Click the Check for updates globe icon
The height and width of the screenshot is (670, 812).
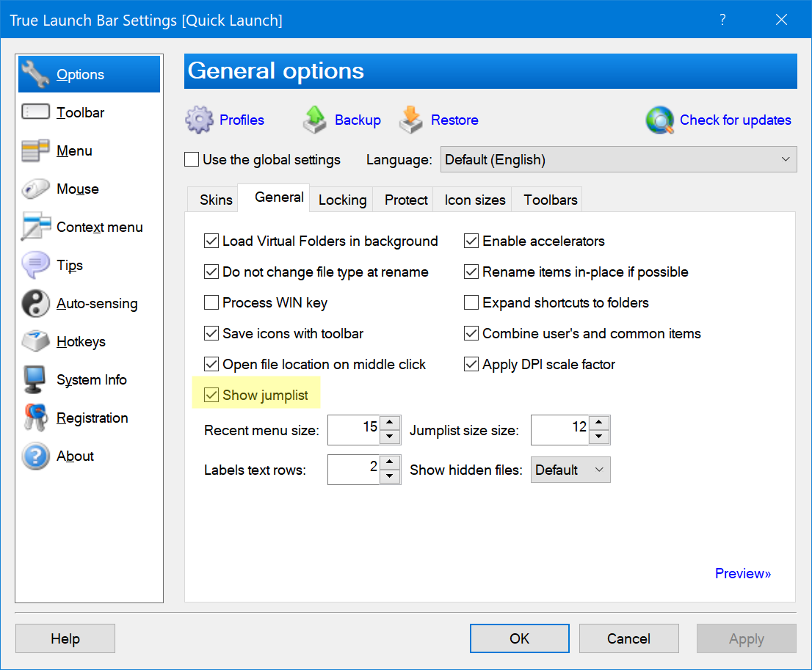point(659,120)
